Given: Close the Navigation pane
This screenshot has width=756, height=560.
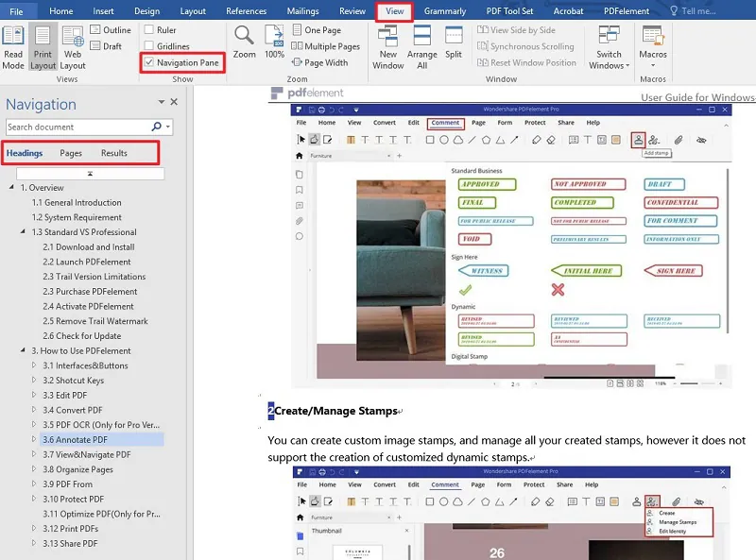Looking at the screenshot, I should coord(174,102).
